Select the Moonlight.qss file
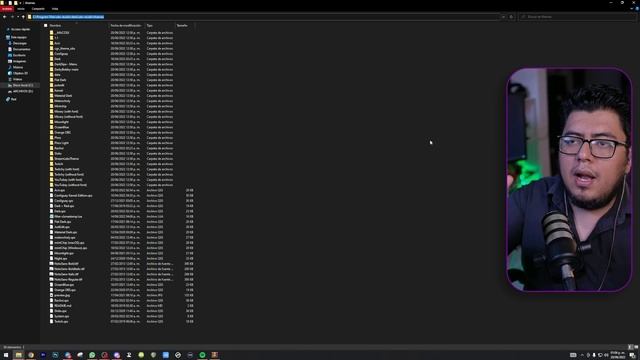Image resolution: width=640 pixels, height=360 pixels. tap(63, 253)
